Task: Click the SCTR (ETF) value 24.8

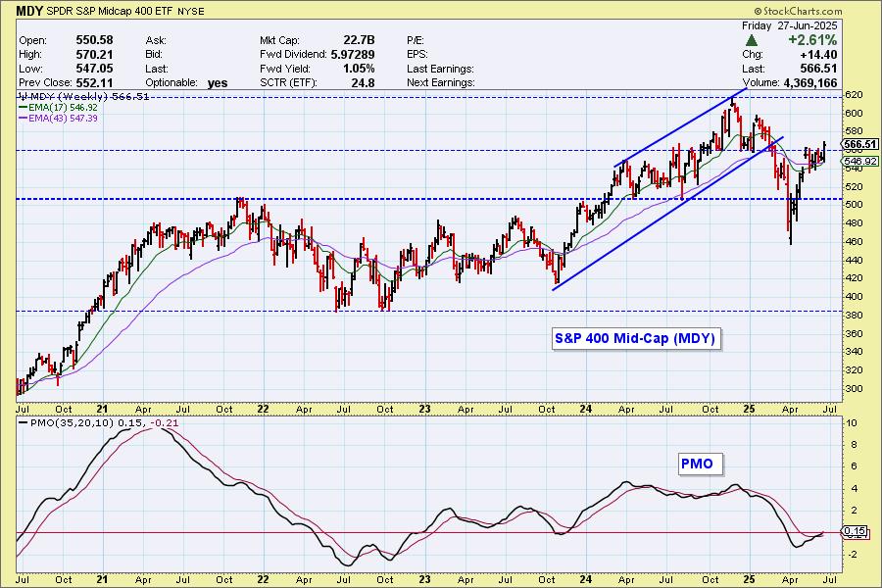Action: tap(364, 82)
